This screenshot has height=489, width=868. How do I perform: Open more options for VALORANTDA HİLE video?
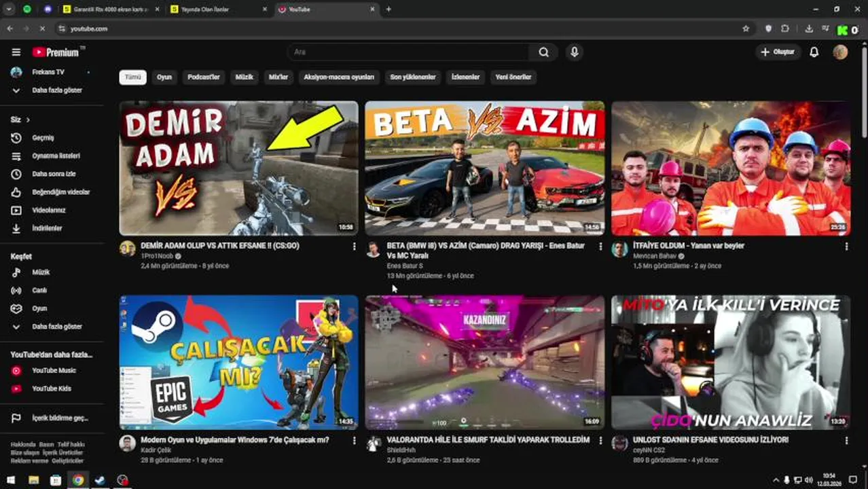point(600,441)
